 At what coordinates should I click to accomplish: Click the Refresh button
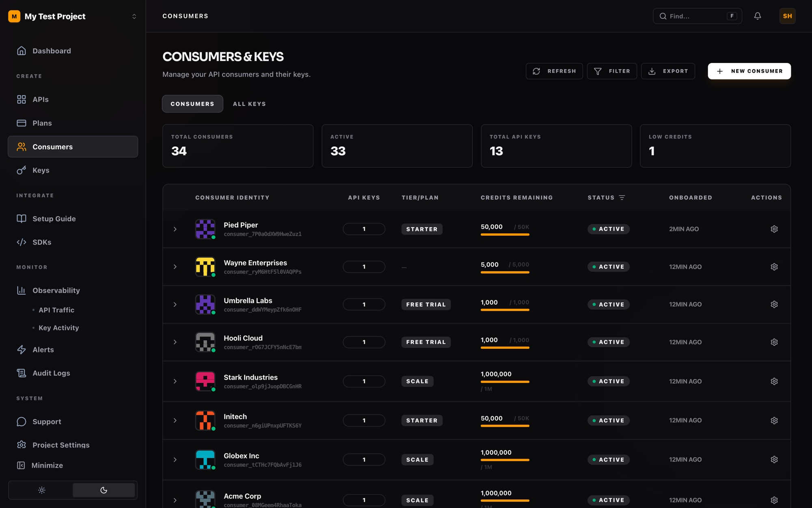[x=554, y=71]
